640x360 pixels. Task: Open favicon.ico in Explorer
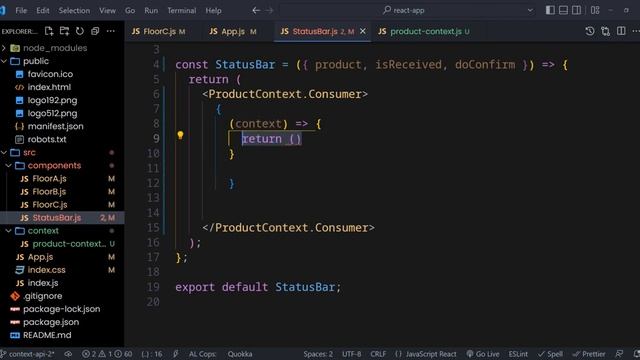pos(50,74)
